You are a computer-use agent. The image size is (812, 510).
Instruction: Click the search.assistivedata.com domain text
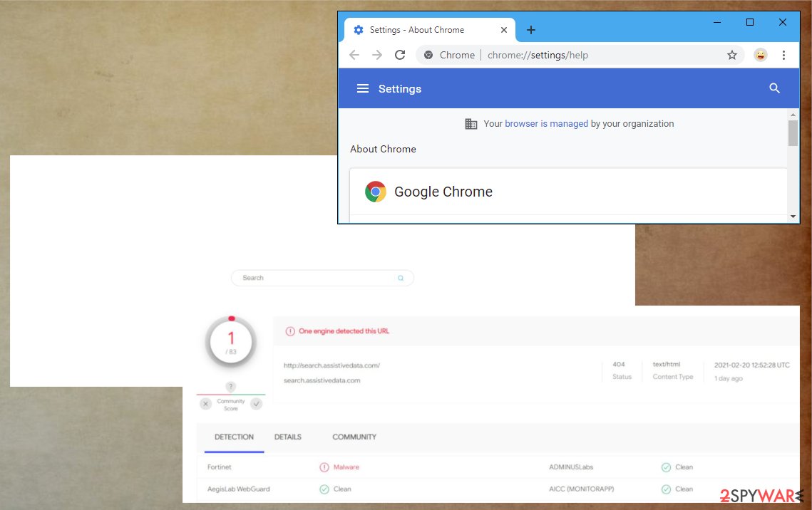[322, 380]
